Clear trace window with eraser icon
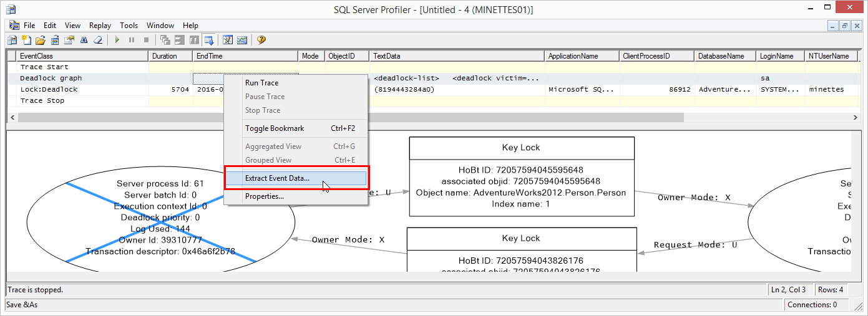This screenshot has width=868, height=316. pos(97,40)
